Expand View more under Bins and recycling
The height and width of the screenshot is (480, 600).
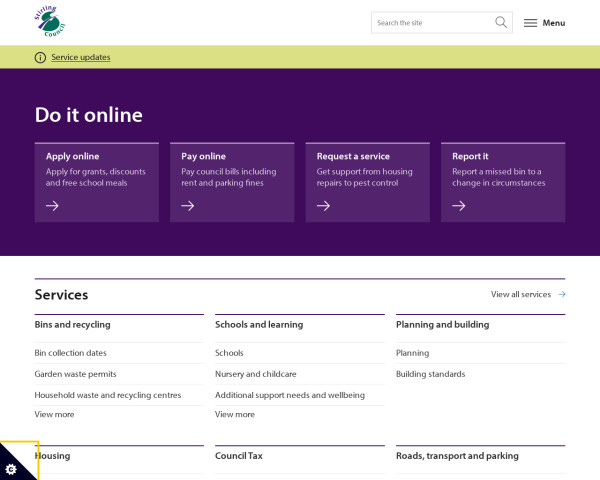coord(54,414)
